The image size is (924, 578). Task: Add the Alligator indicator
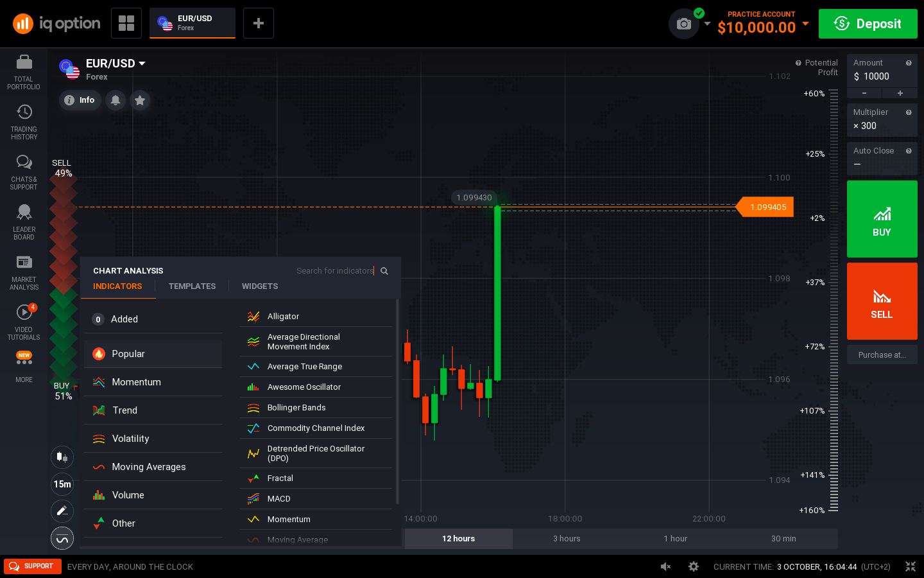pyautogui.click(x=316, y=317)
